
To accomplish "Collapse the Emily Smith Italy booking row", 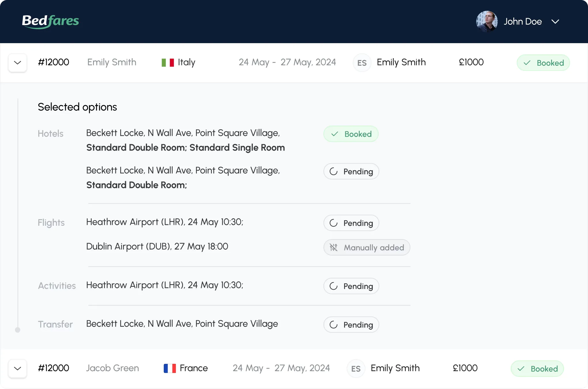I will (x=18, y=62).
